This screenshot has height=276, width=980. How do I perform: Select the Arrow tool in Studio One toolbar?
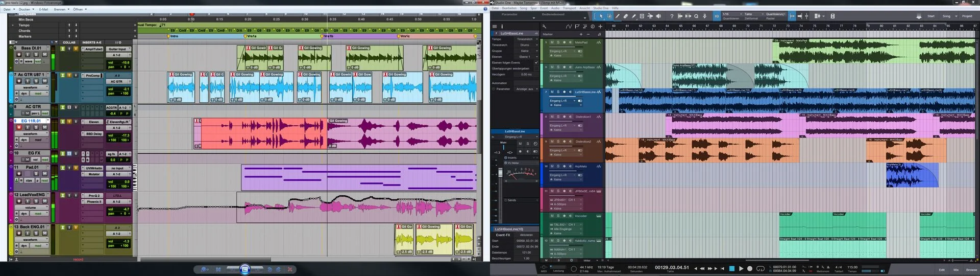601,16
